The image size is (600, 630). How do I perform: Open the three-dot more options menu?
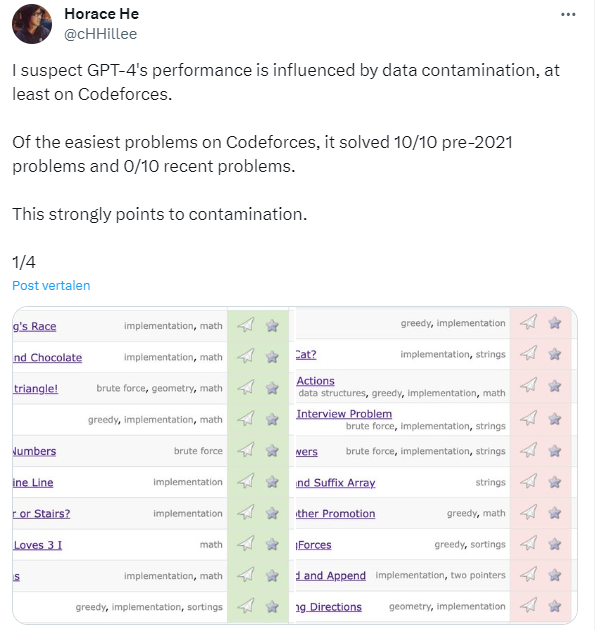click(568, 15)
